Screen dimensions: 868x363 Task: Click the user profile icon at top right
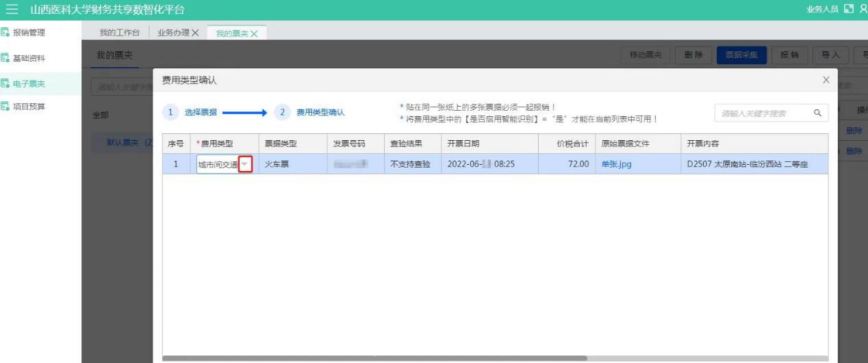coord(863,9)
